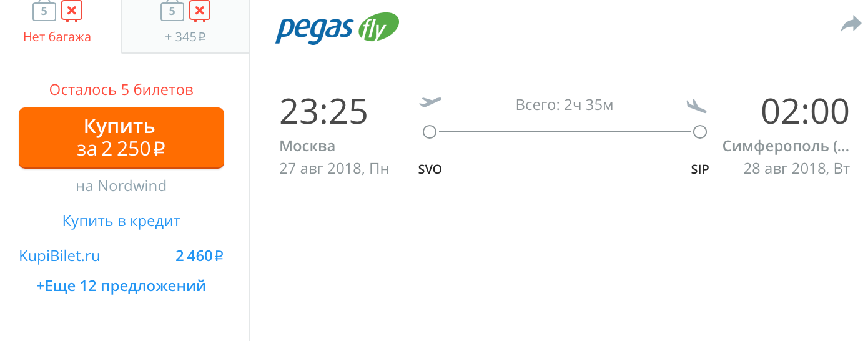Click the takeoff airplane icon
The height and width of the screenshot is (341, 868).
click(x=430, y=102)
